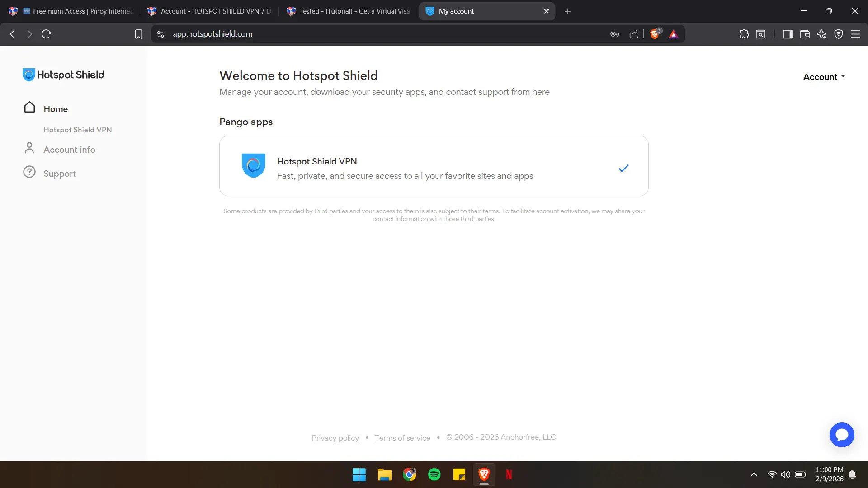This screenshot has width=868, height=488.
Task: Open the Support sidebar section
Action: [60, 174]
